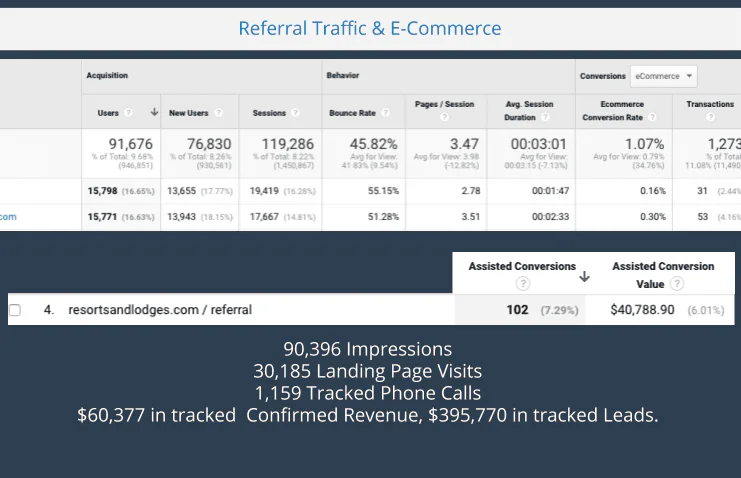Click the new users cell 13,943
The height and width of the screenshot is (478, 741).
point(181,217)
